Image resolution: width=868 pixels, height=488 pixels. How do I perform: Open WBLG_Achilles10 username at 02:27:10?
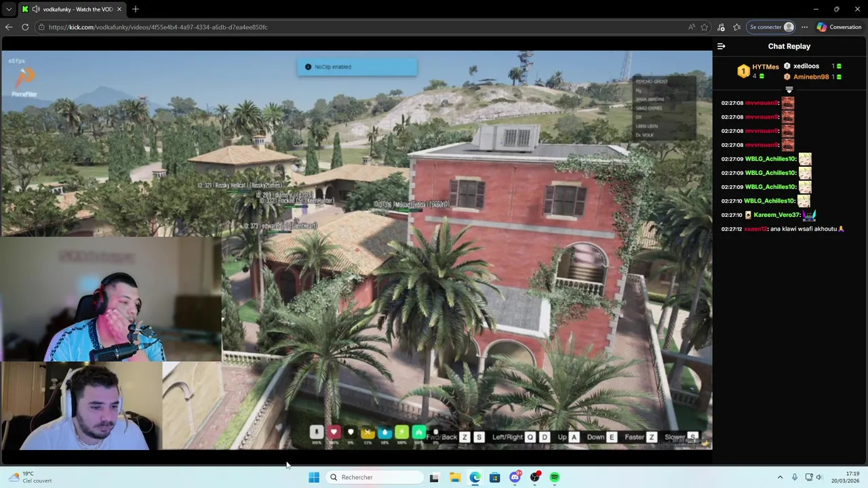point(770,201)
